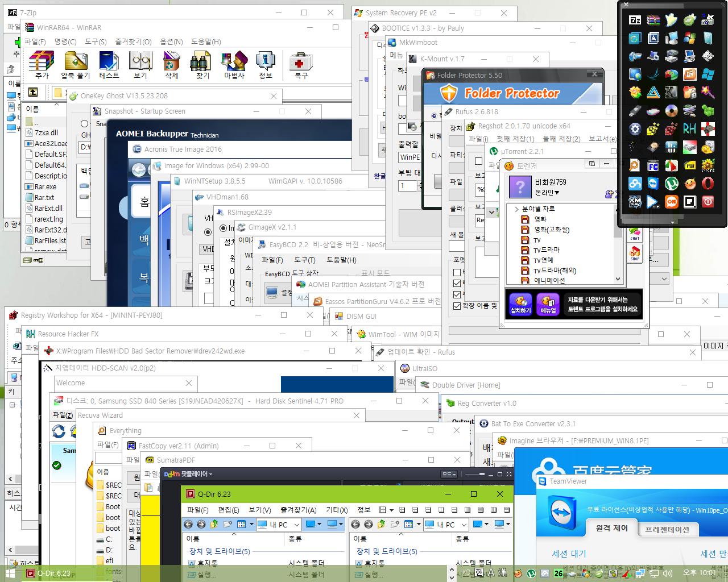Launch WinRAR from the dock panel

pyautogui.click(x=653, y=20)
